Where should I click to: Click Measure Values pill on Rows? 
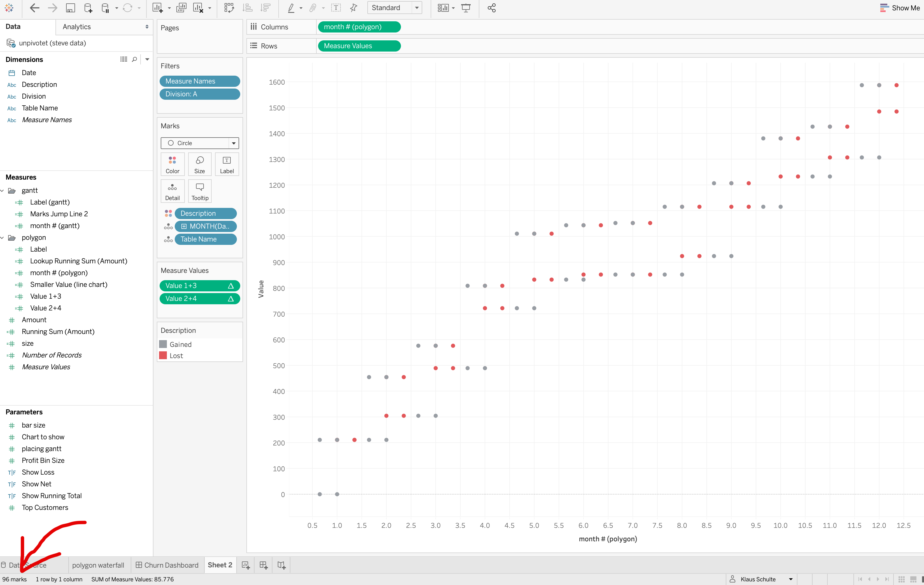pos(359,46)
